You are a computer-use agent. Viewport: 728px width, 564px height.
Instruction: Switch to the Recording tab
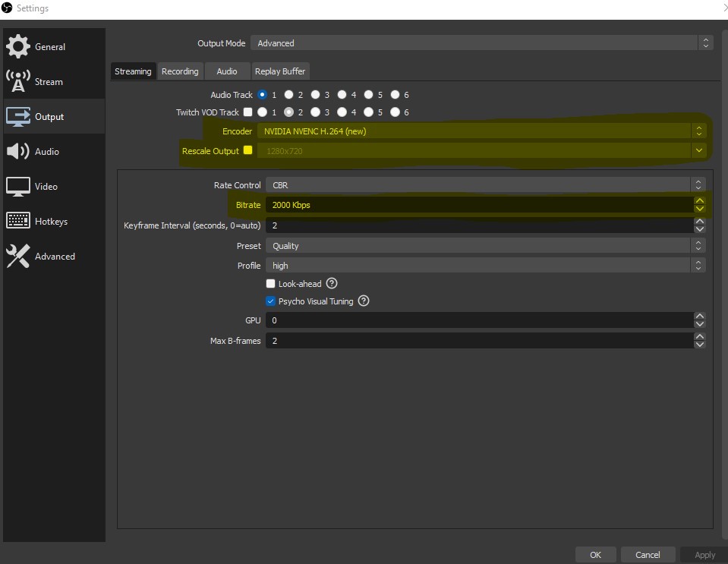tap(180, 71)
